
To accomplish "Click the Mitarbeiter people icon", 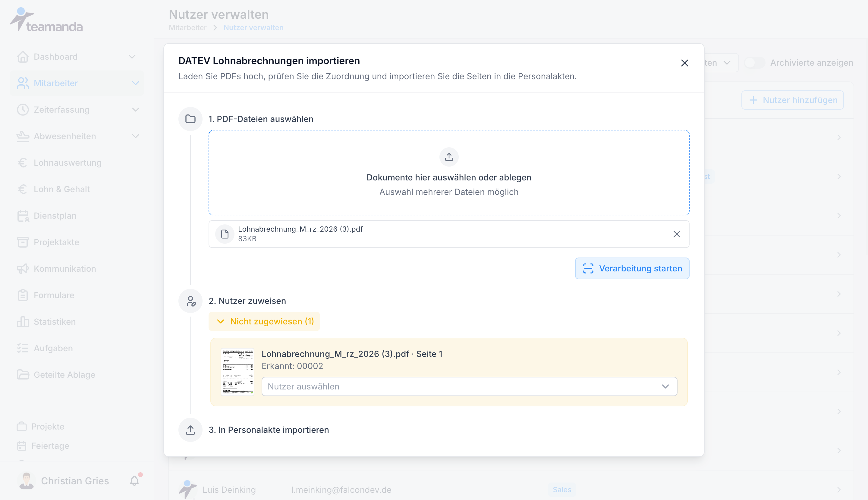I will (23, 83).
